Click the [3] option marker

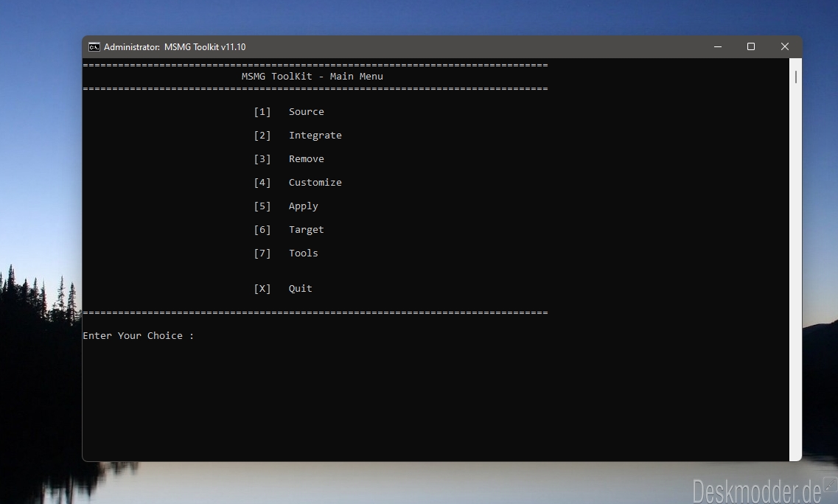coord(262,158)
